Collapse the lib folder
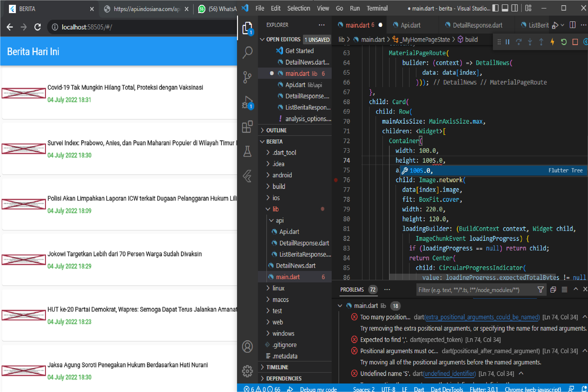 click(275, 209)
